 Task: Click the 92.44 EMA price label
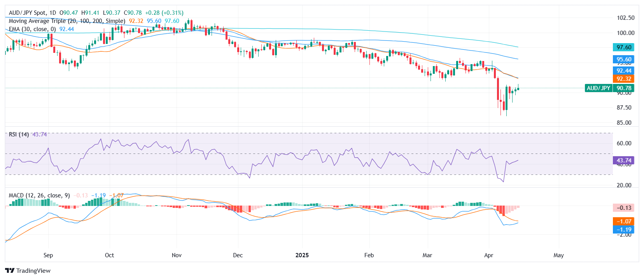pos(623,71)
